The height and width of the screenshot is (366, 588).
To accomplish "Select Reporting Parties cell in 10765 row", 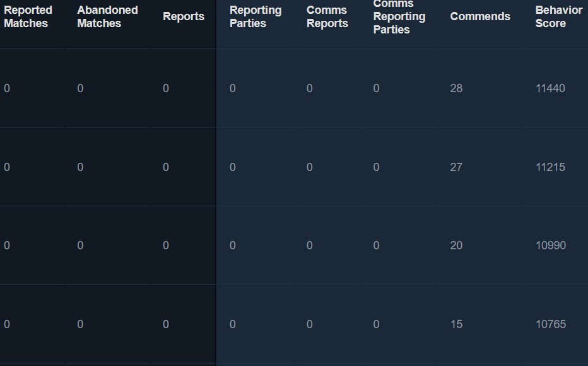I will coord(233,324).
